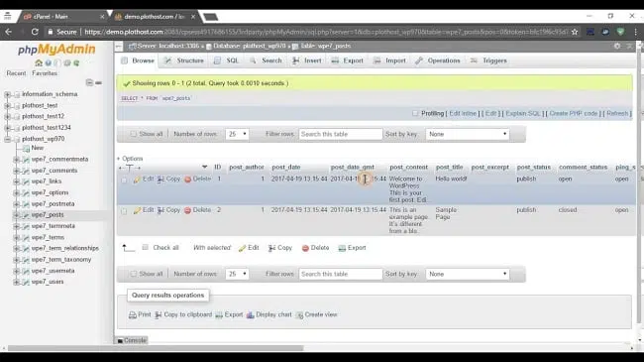
Task: Open the Operations tab
Action: pyautogui.click(x=438, y=60)
